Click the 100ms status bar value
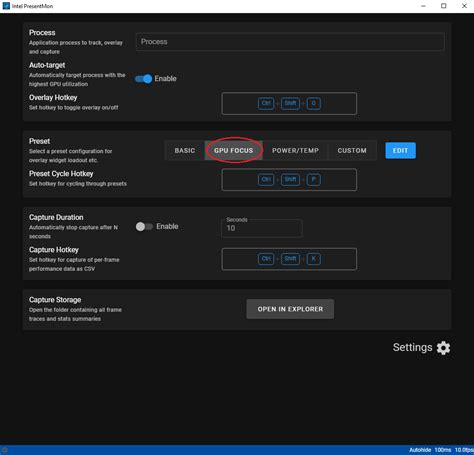Screen dimensions: 474x455 [x=443, y=450]
